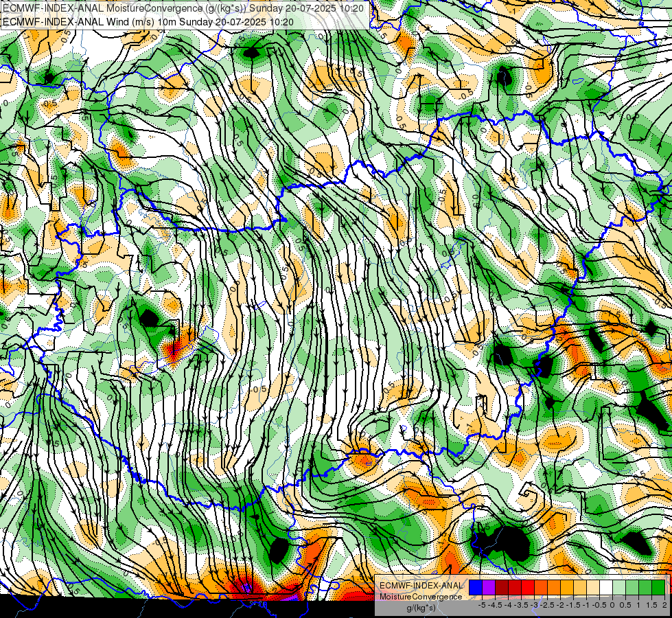Pick the dark maroon swatch between -4.5 and -4
Screen dimensions: 672x618
pyautogui.click(x=502, y=588)
